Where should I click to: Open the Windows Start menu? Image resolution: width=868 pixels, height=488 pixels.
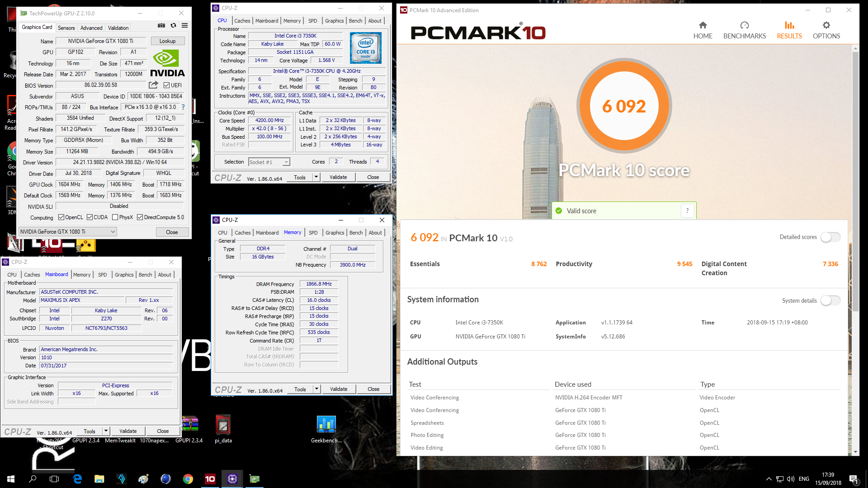(x=11, y=479)
